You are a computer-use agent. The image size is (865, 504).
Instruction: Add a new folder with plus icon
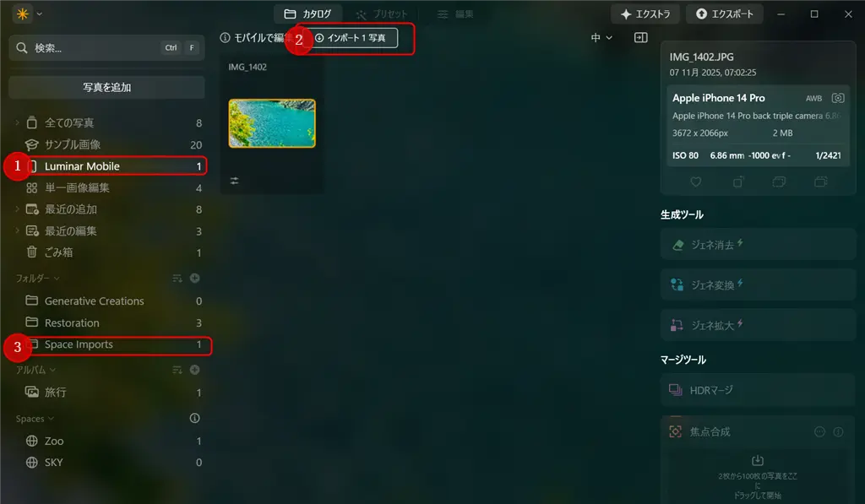tap(195, 279)
